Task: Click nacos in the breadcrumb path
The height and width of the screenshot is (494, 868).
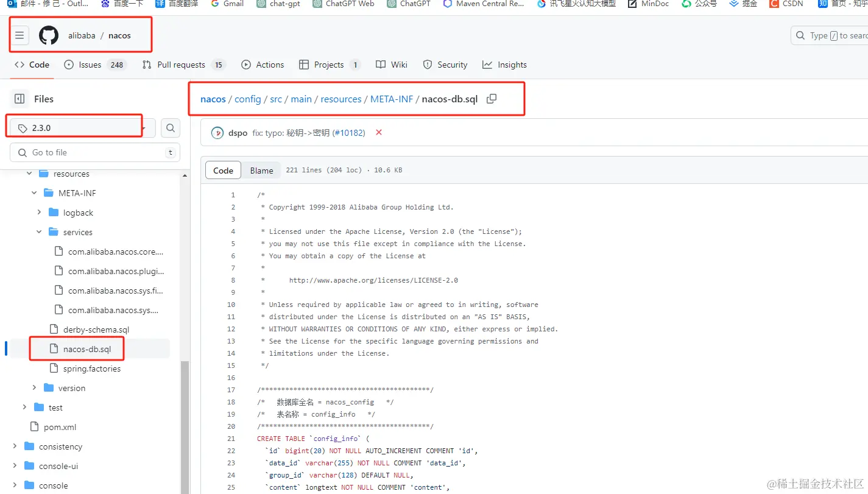Action: tap(213, 99)
